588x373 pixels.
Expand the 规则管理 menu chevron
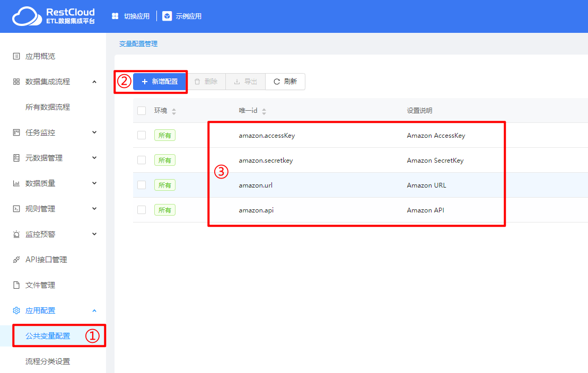94,209
